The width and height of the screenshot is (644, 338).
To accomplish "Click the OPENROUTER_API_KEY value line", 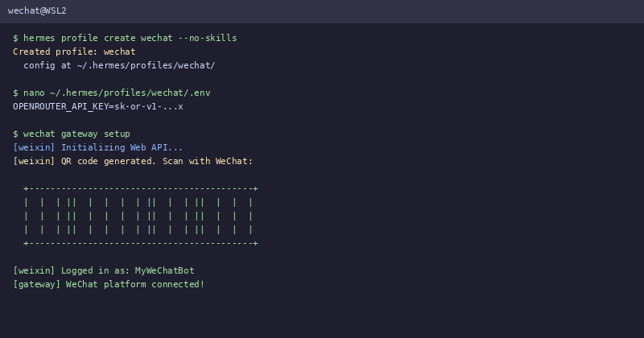I will [97, 106].
